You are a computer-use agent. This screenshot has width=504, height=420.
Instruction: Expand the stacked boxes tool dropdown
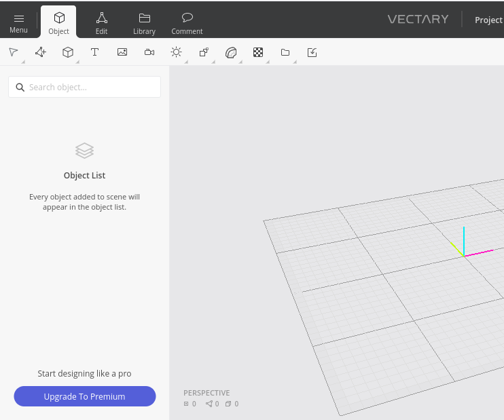click(x=213, y=62)
